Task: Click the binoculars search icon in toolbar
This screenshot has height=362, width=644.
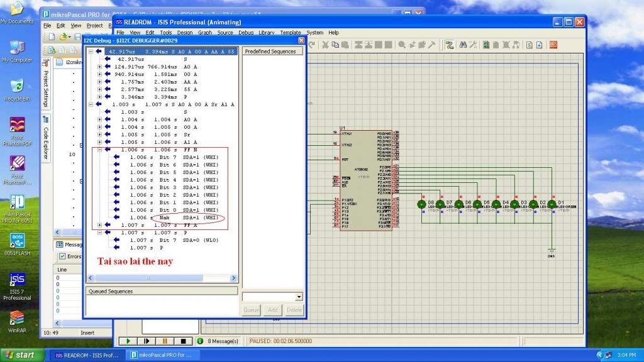Action: coord(463,45)
